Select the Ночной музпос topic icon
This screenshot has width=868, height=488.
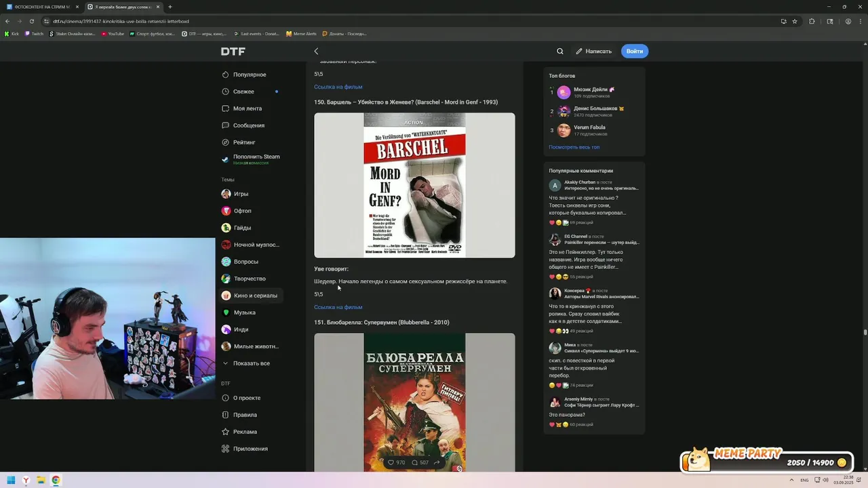coord(226,245)
